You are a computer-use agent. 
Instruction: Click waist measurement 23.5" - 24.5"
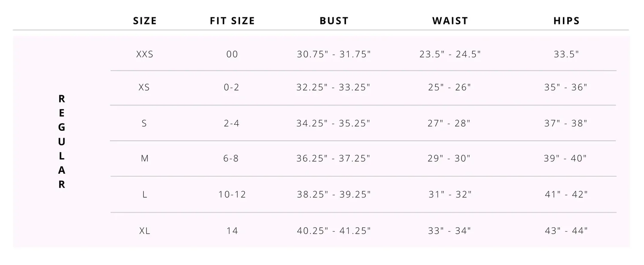pyautogui.click(x=450, y=54)
